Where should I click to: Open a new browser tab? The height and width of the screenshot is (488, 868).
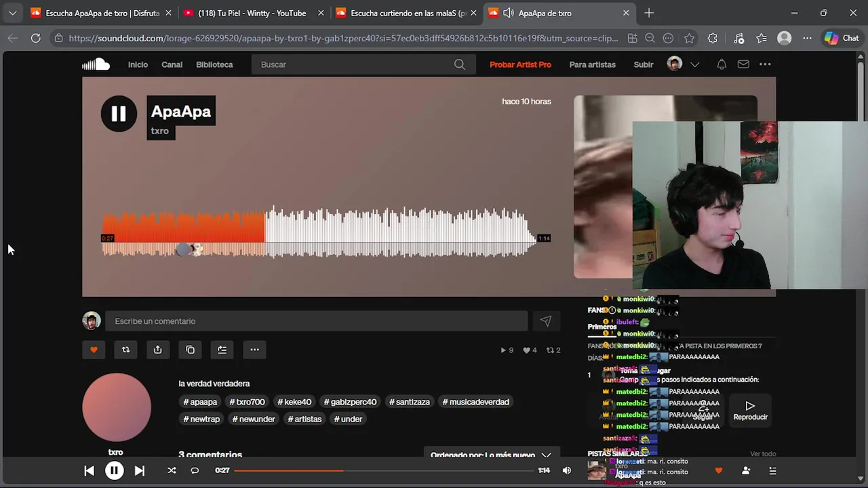coord(649,13)
